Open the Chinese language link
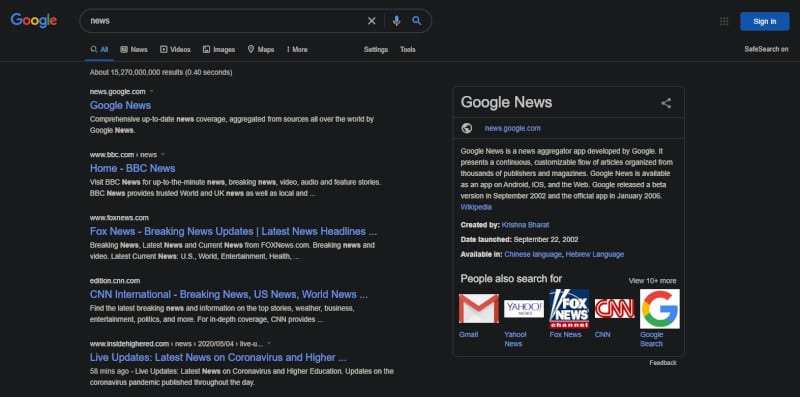This screenshot has width=800, height=397. tap(533, 254)
